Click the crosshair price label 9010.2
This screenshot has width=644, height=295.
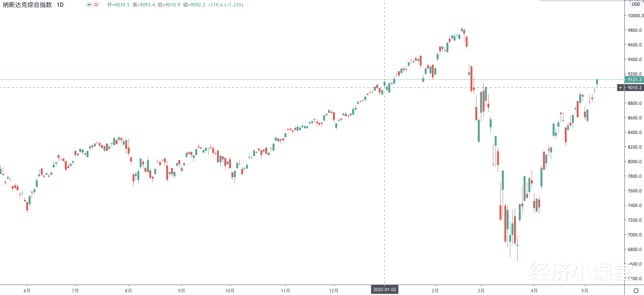(x=634, y=88)
